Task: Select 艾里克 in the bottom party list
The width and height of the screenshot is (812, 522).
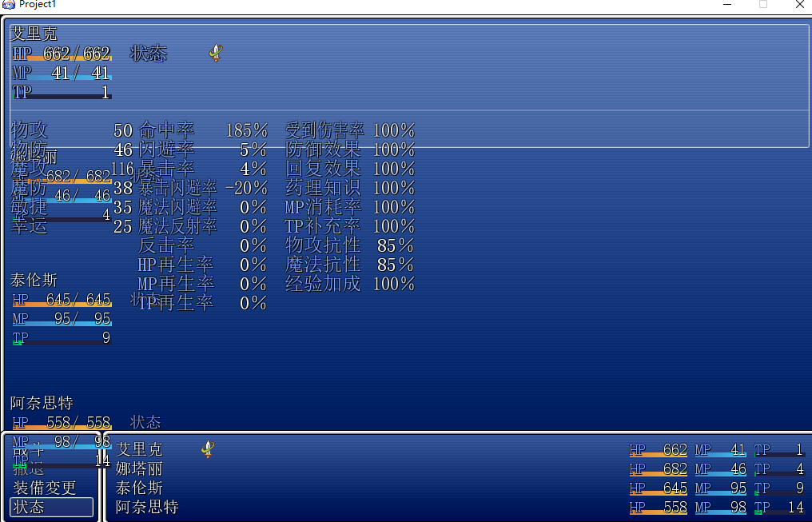Action: 139,449
